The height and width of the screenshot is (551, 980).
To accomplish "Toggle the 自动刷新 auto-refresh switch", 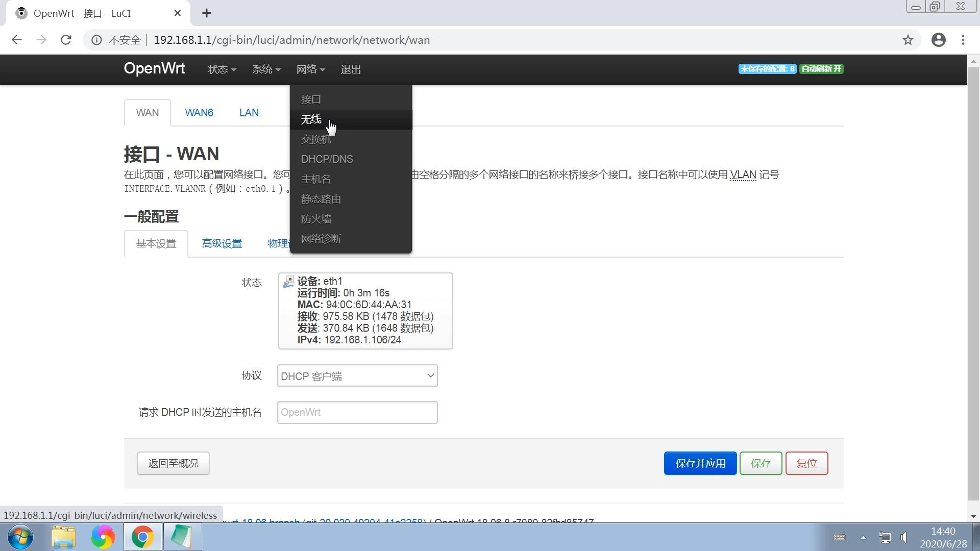I will 821,68.
